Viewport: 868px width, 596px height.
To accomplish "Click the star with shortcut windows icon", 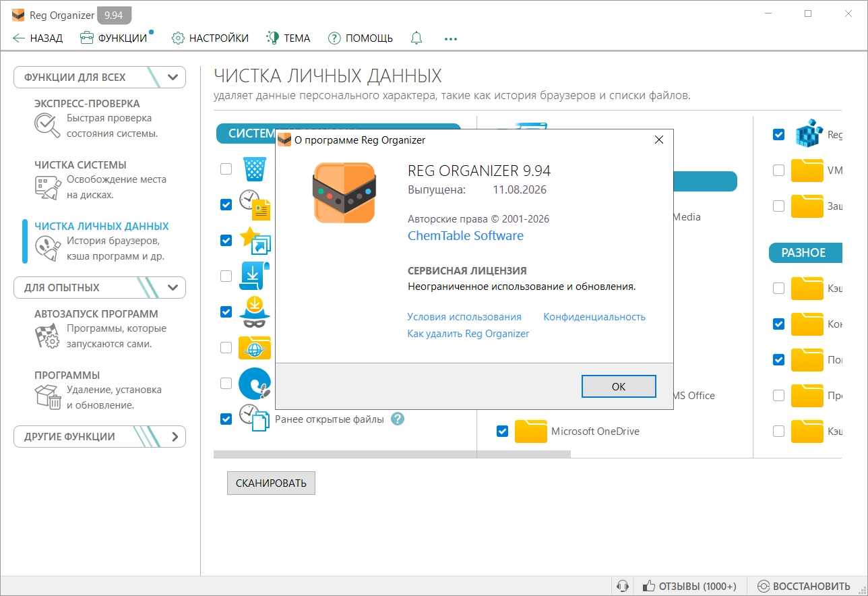I will [255, 240].
